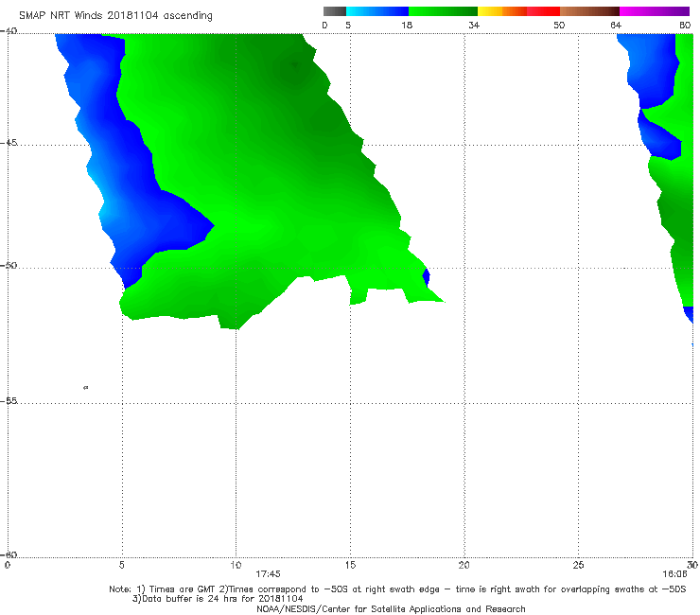
Task: Click the '80' label under the color bar
Action: click(685, 26)
